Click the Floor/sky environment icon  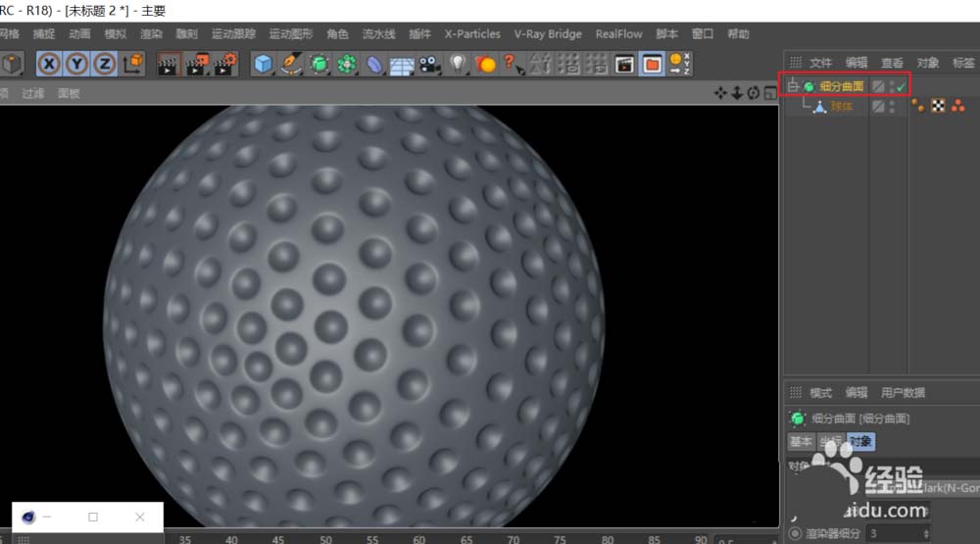click(402, 65)
